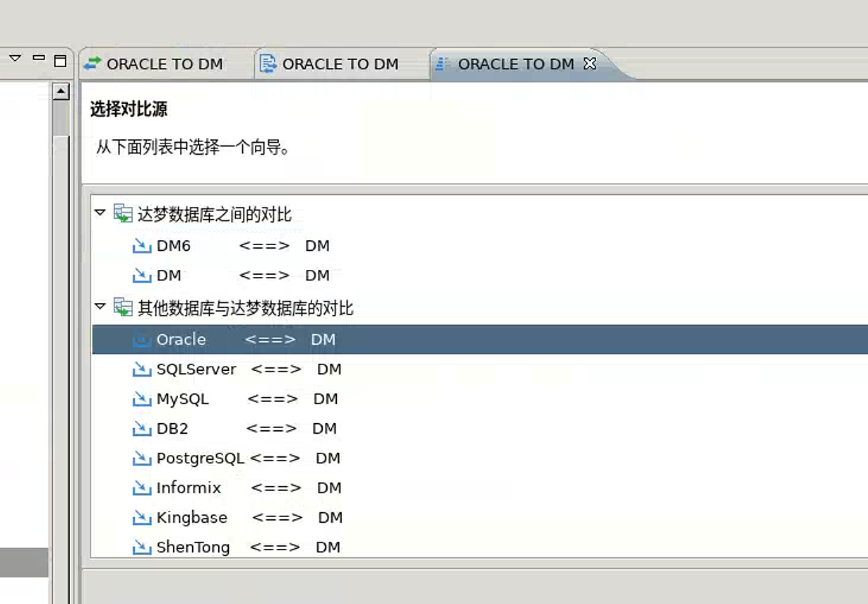Click the 选择对比源 heading text

point(129,109)
